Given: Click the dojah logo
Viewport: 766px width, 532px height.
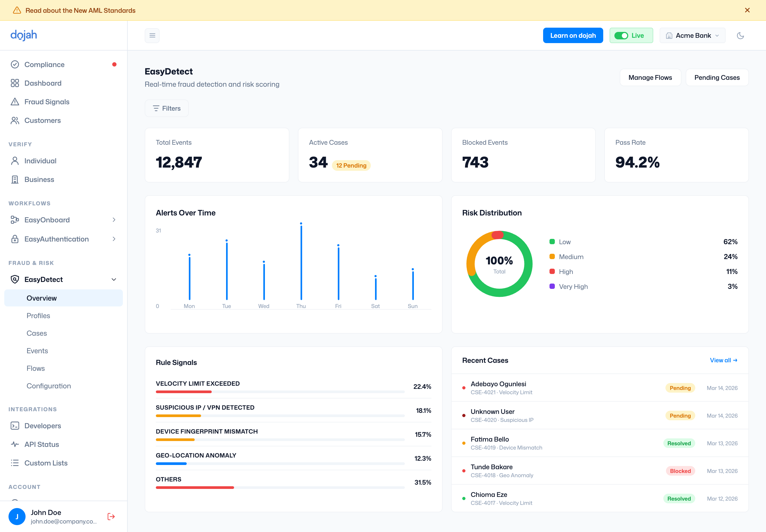Looking at the screenshot, I should [24, 35].
